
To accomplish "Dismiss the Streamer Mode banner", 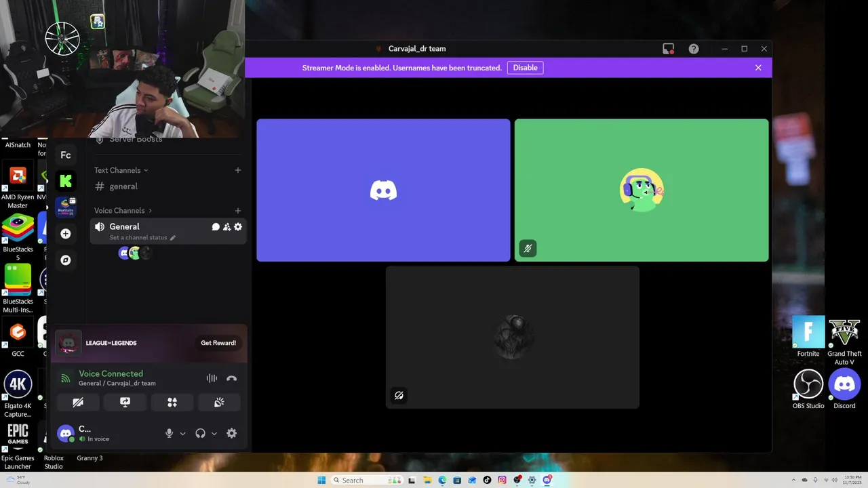I will 758,68.
